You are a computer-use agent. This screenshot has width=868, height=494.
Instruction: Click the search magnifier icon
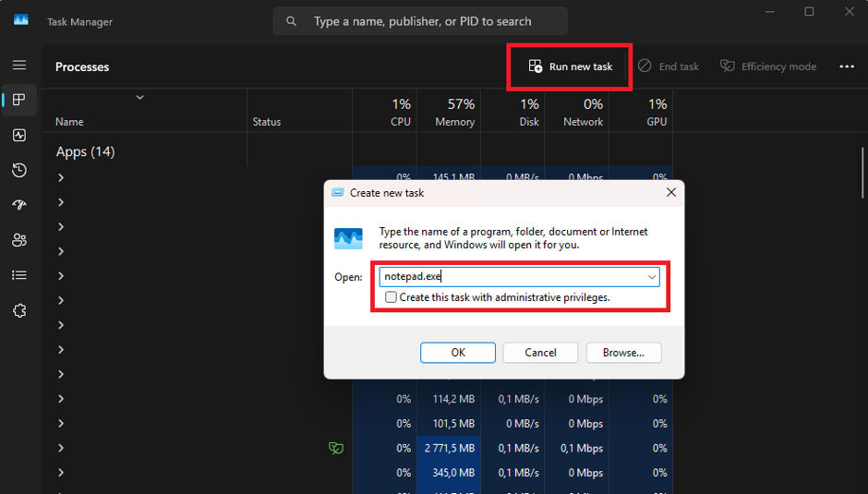(291, 21)
